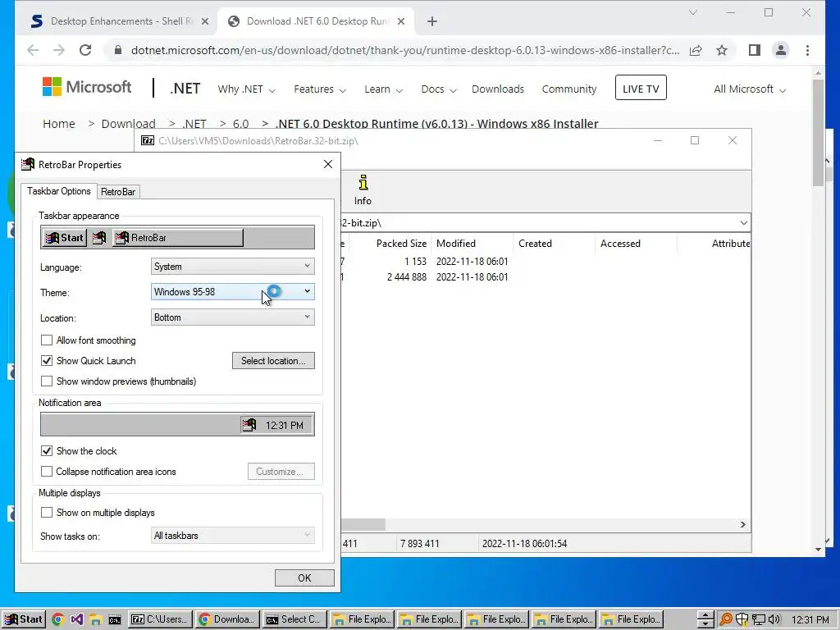This screenshot has width=840, height=630.
Task: Click the Select location... button
Action: coord(273,361)
